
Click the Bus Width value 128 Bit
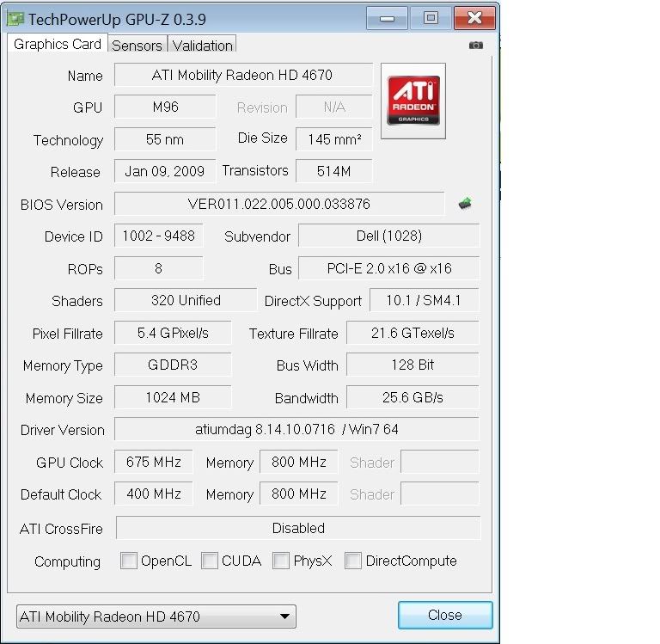click(412, 365)
